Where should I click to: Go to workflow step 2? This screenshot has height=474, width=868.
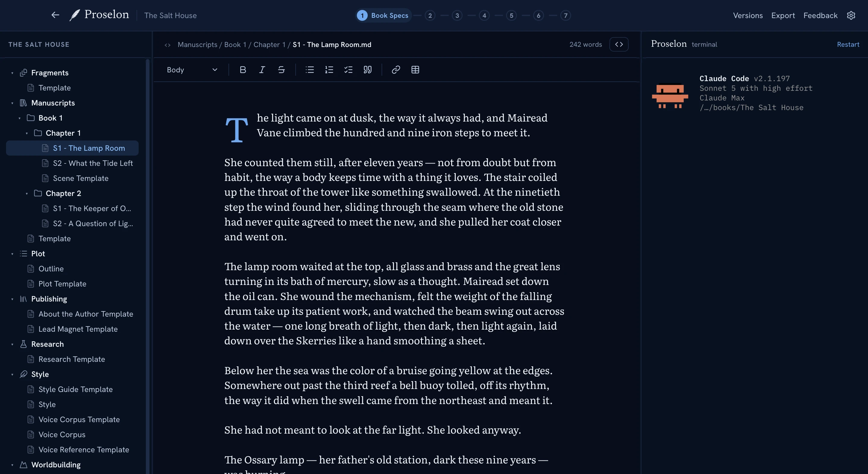430,15
